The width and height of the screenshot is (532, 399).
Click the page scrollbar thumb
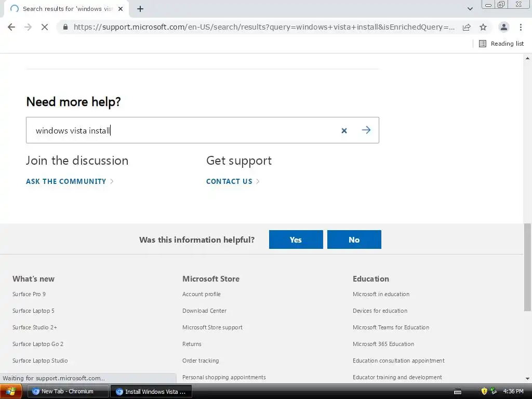coord(527,267)
